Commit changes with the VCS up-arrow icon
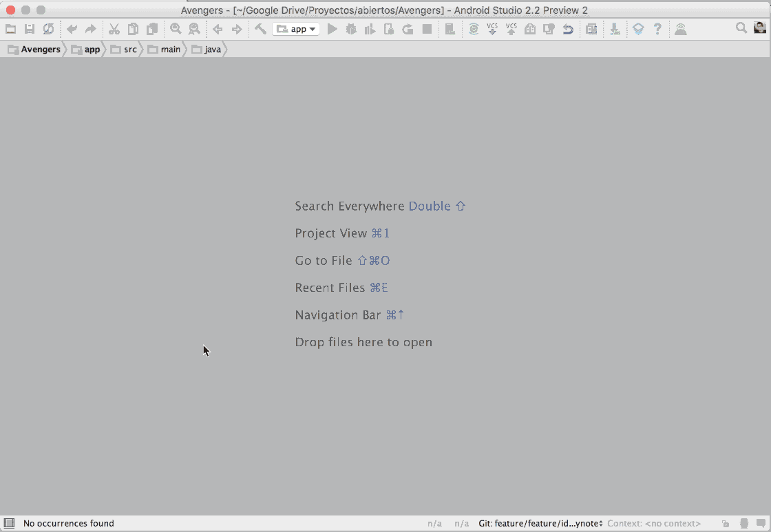The width and height of the screenshot is (771, 532). 511,29
